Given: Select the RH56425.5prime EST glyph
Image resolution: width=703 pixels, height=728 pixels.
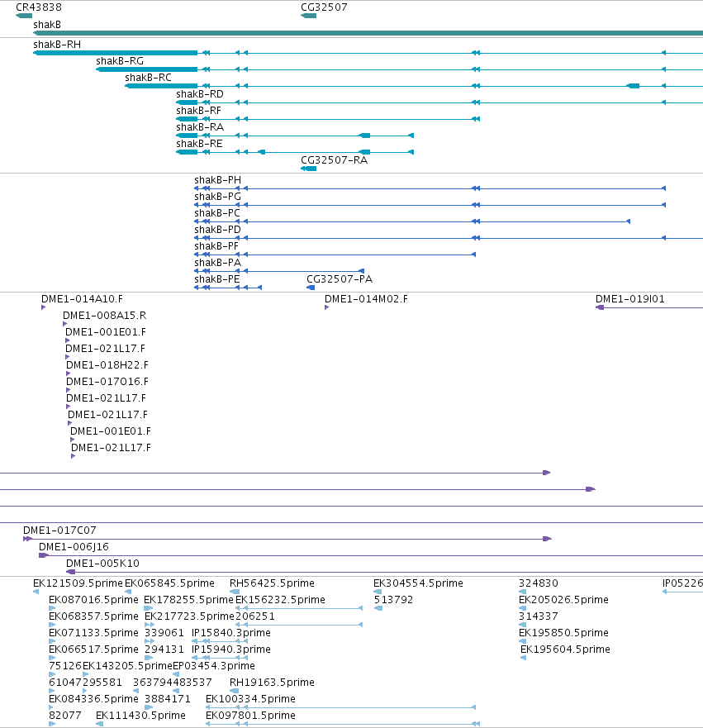Looking at the screenshot, I should pyautogui.click(x=235, y=592).
